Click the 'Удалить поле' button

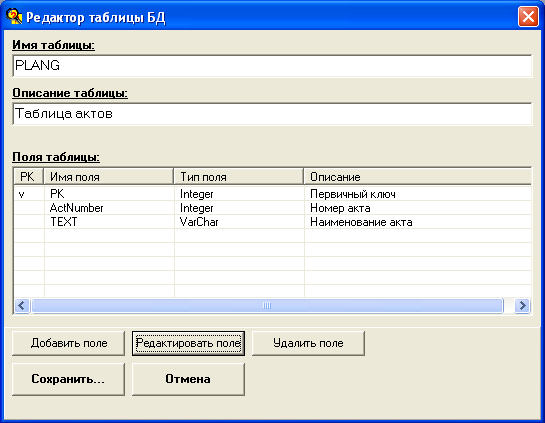click(308, 343)
